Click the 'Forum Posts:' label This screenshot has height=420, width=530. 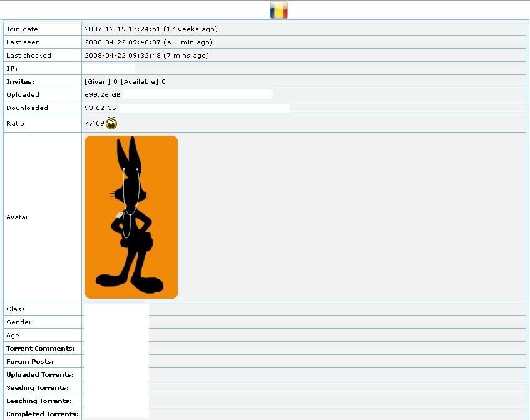(30, 362)
